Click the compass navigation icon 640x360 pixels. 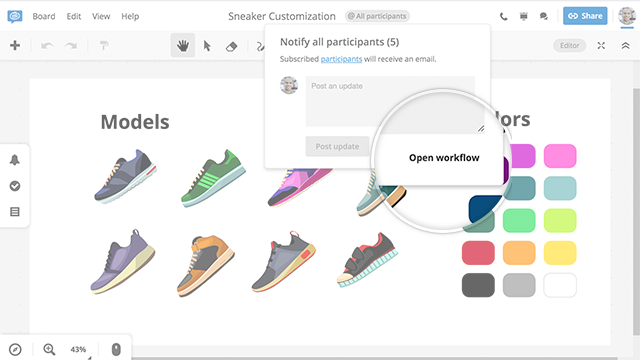coord(15,350)
